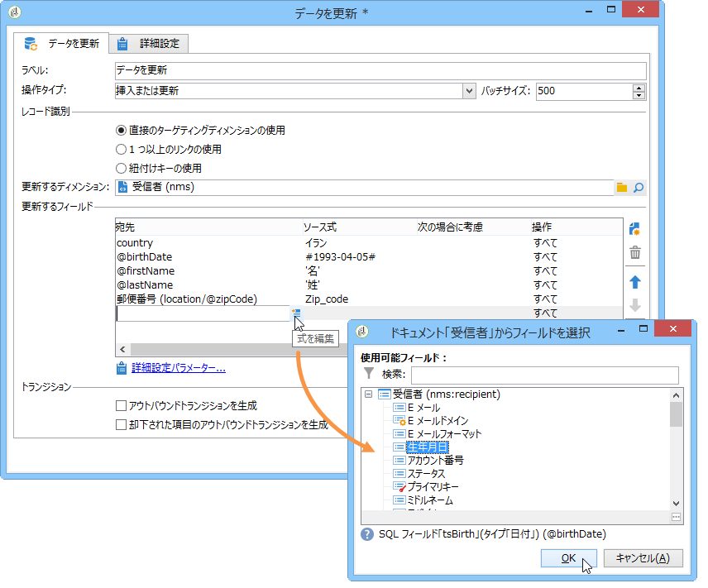Viewport: 708px width, 588px height.
Task: Click the 検索 search field in the field dialog
Action: (x=544, y=375)
